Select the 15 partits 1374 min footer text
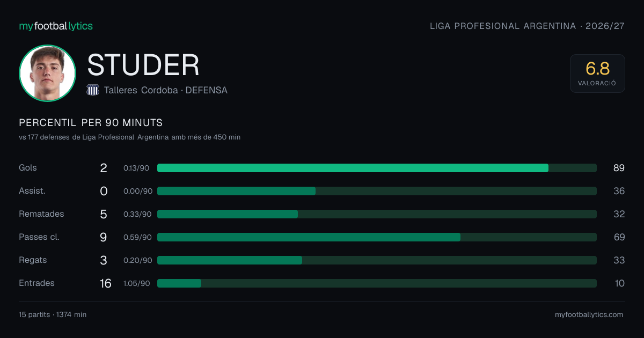644x338 pixels. 53,315
